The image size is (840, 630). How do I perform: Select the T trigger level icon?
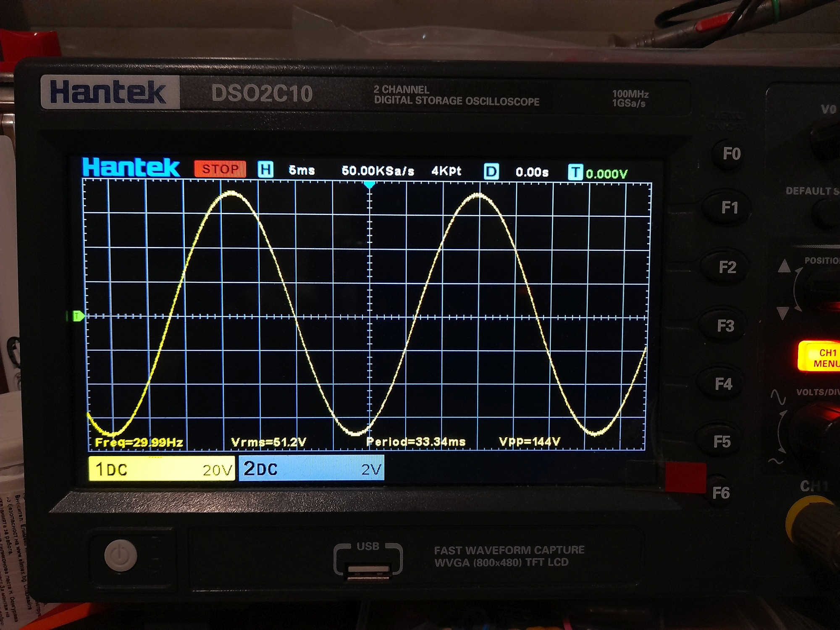pyautogui.click(x=575, y=173)
